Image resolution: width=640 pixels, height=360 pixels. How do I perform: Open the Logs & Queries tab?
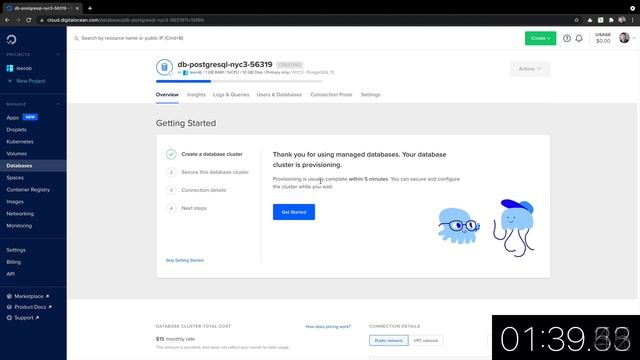231,95
